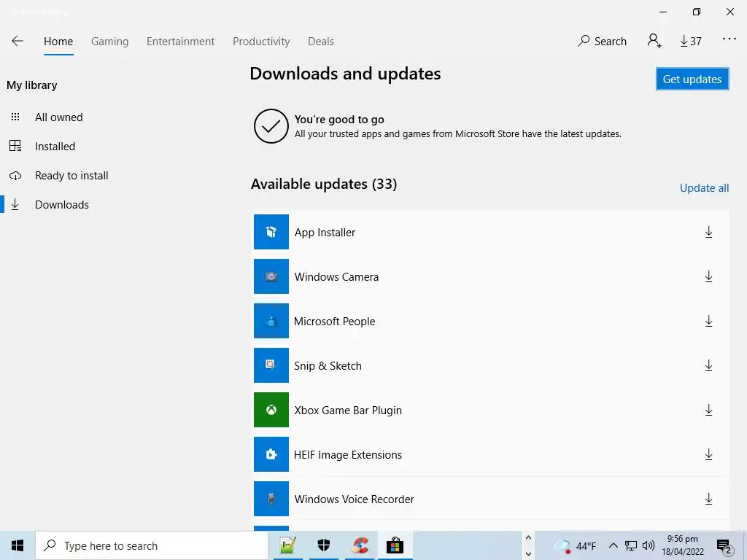Open the Windows Camera entry name
Image resolution: width=747 pixels, height=560 pixels.
(x=336, y=276)
